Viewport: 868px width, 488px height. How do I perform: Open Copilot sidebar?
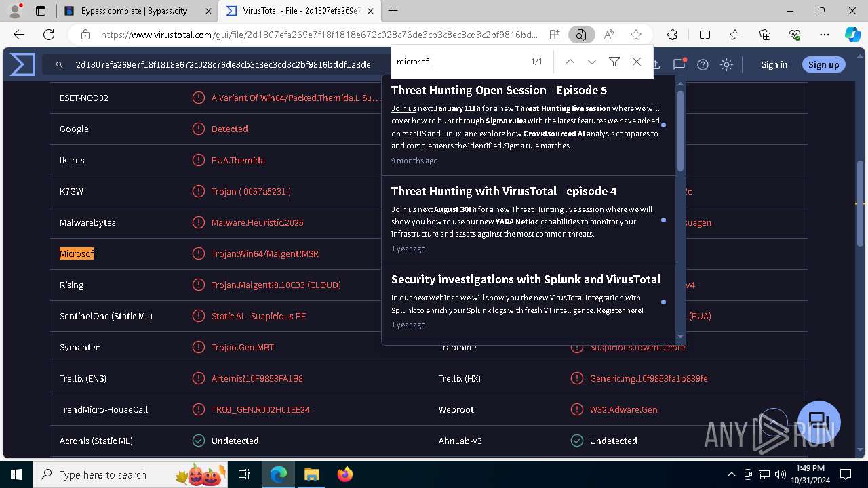pos(852,35)
